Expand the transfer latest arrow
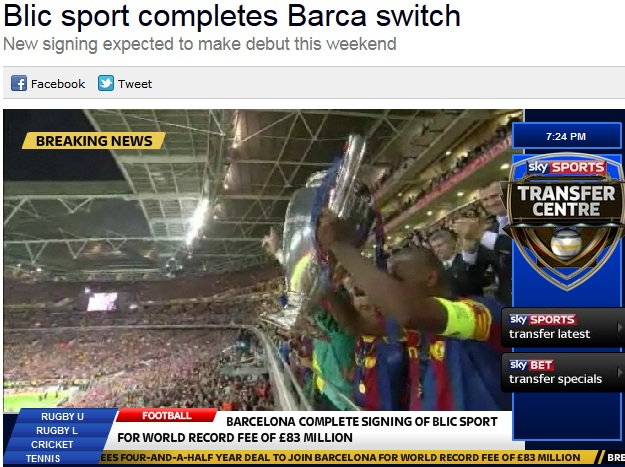625x467 pixels. (619, 327)
